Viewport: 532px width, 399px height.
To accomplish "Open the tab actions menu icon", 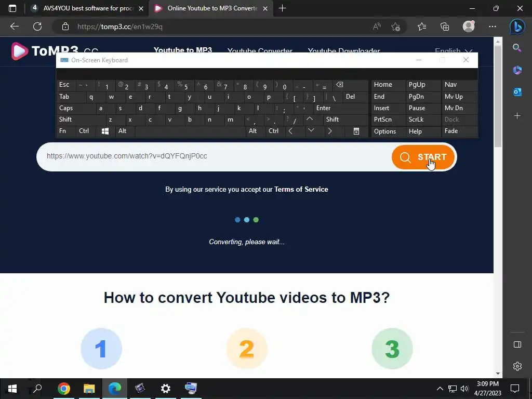I will pos(12,8).
